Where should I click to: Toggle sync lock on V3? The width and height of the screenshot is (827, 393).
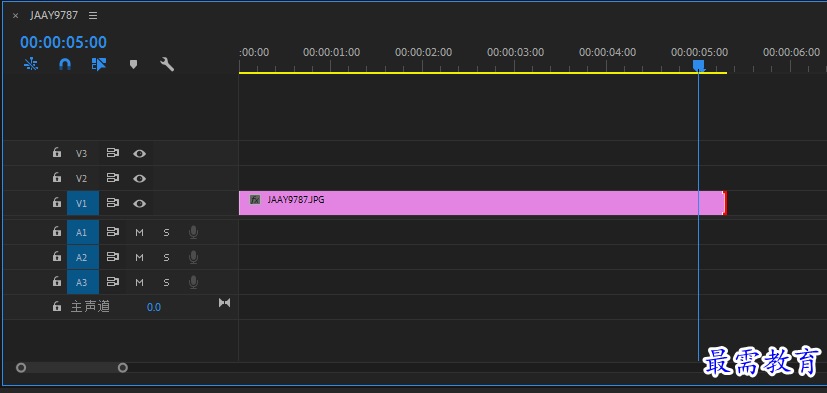click(x=113, y=153)
